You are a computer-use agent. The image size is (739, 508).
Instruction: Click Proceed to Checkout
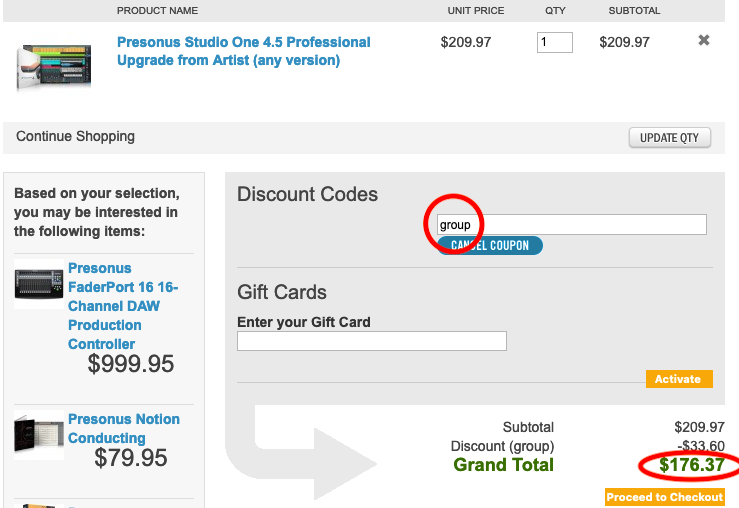pos(664,497)
